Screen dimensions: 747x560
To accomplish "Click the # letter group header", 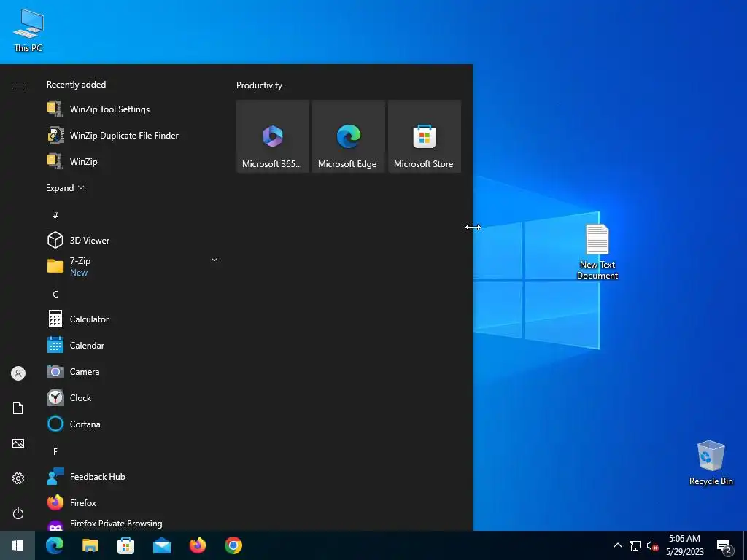I will 55,215.
